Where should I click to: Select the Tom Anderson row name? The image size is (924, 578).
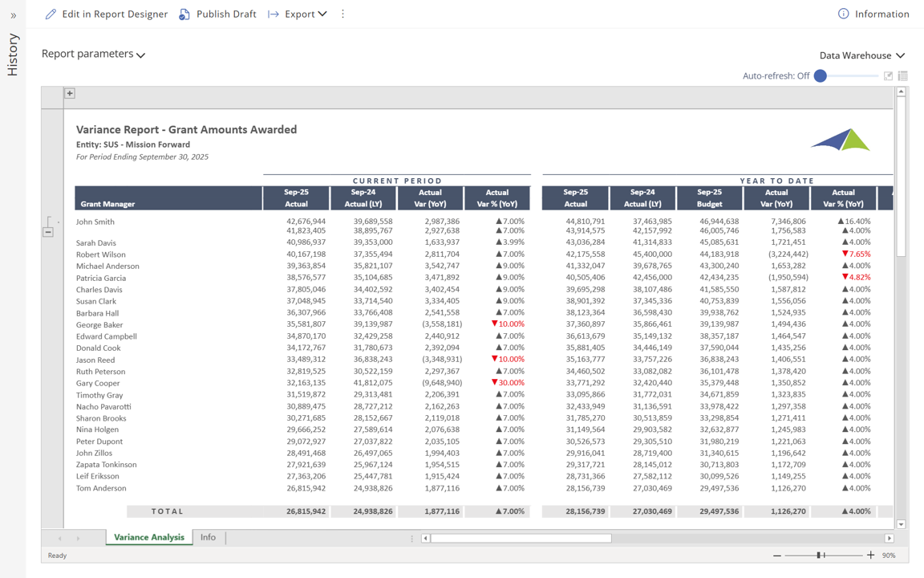pyautogui.click(x=101, y=488)
